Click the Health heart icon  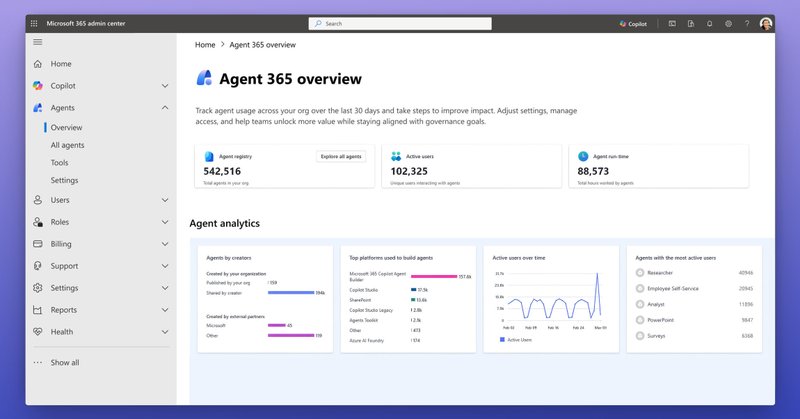pos(38,332)
